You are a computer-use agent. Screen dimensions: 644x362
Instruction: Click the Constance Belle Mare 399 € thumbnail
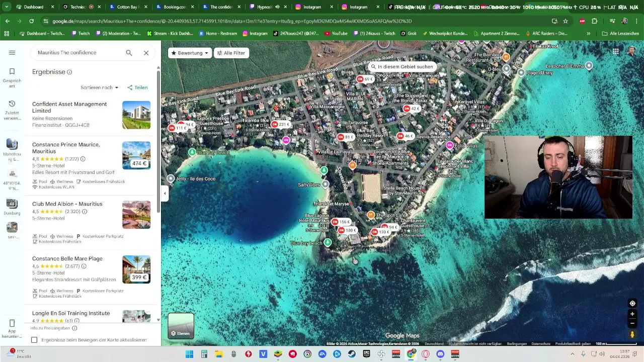coord(136,269)
